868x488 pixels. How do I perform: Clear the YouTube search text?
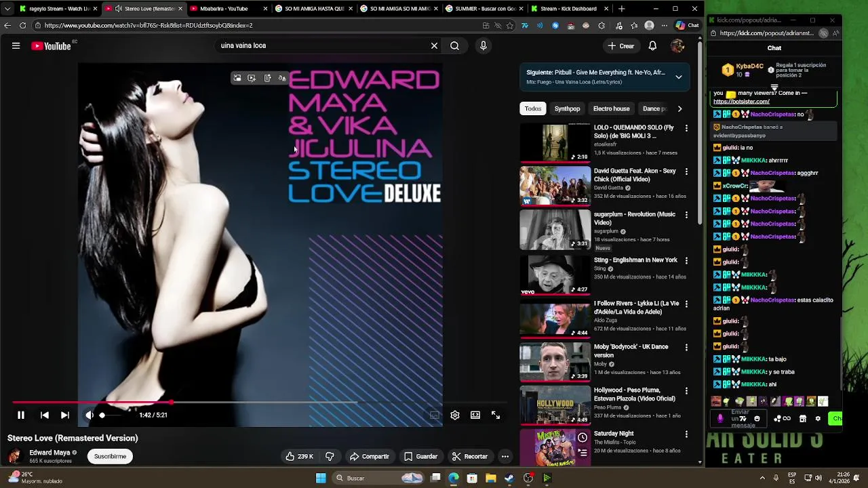[x=434, y=45]
